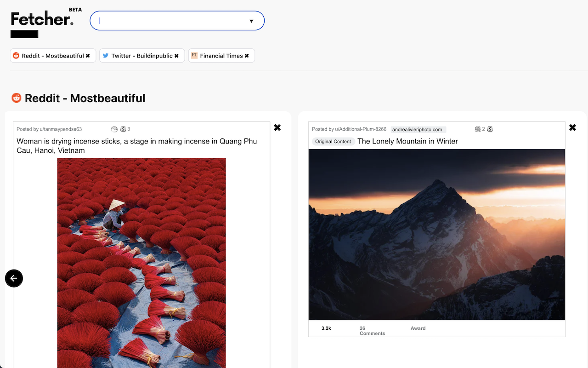This screenshot has height=368, width=588.
Task: Open the red incense sticks photo
Action: pyautogui.click(x=141, y=263)
